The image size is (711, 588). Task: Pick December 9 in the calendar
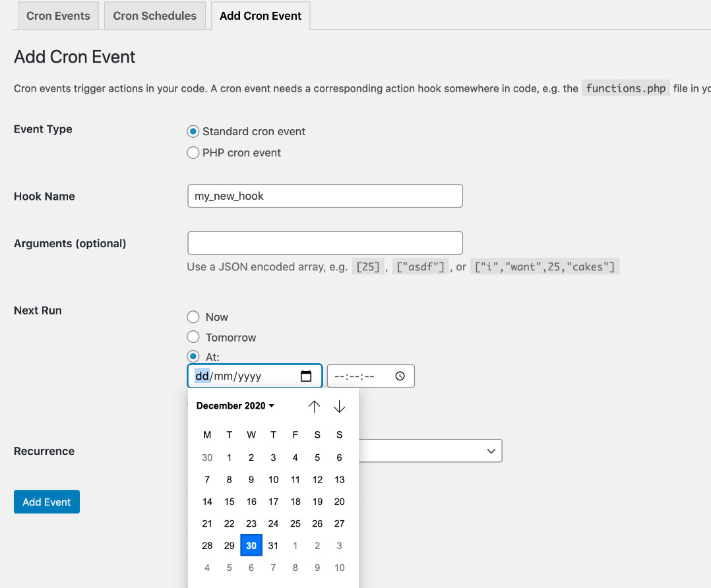pyautogui.click(x=251, y=480)
